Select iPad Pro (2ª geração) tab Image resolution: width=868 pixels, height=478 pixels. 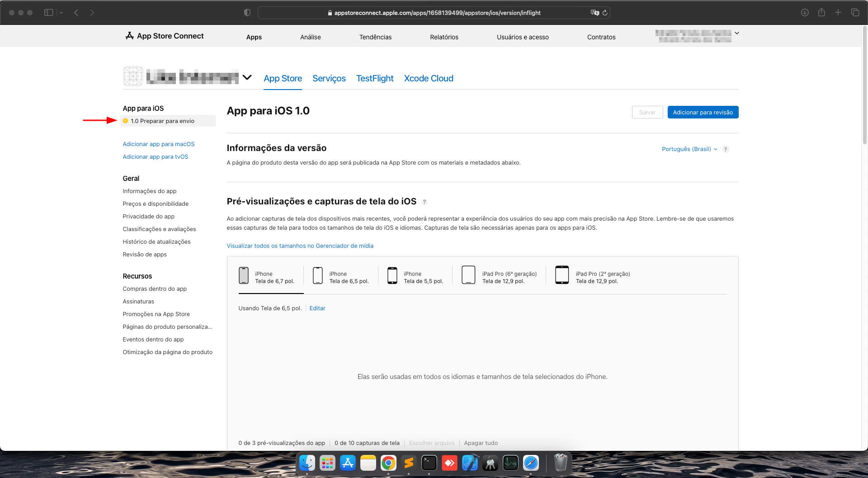point(593,275)
